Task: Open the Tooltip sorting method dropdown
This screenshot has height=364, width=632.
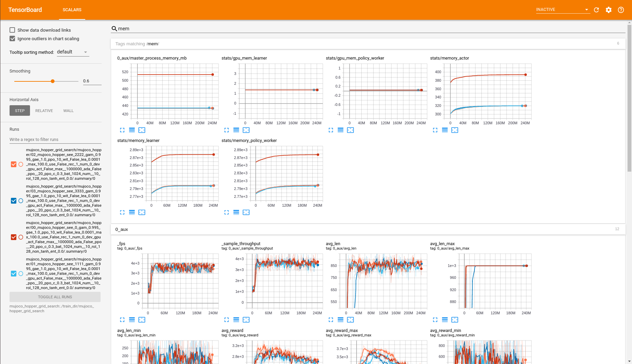Action: (x=73, y=52)
